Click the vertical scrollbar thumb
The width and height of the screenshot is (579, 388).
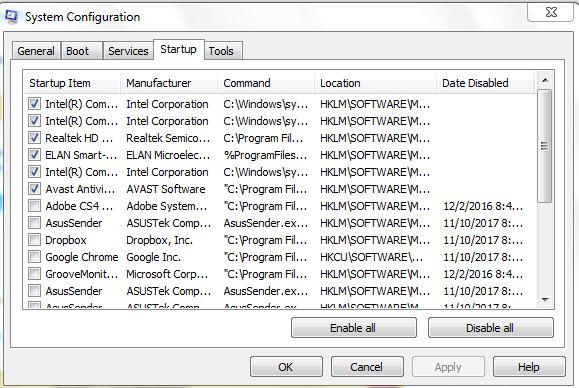click(x=545, y=146)
